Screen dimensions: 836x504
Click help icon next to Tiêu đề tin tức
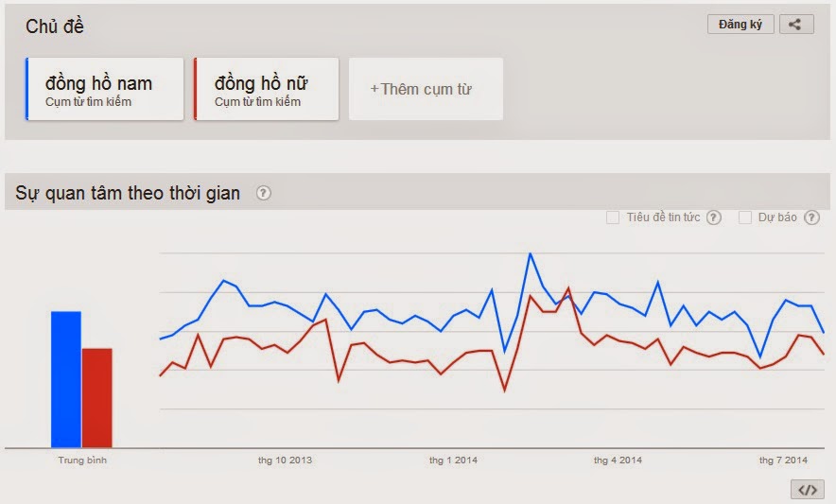pyautogui.click(x=714, y=217)
